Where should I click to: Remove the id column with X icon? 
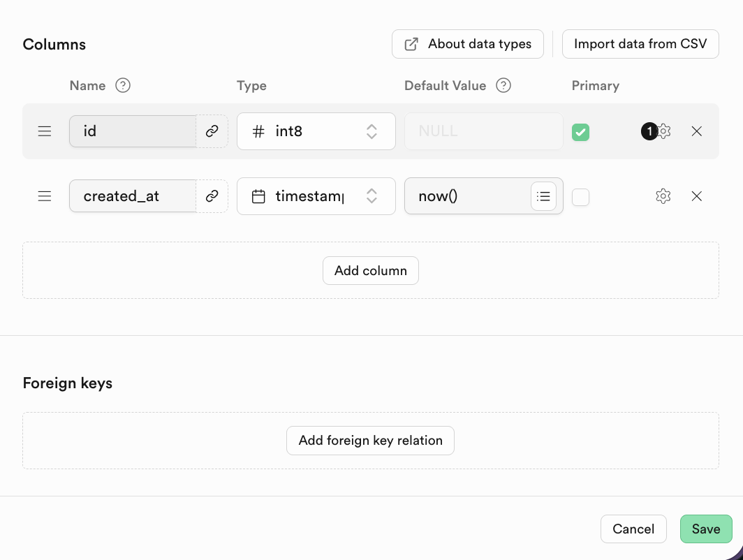pyautogui.click(x=696, y=131)
